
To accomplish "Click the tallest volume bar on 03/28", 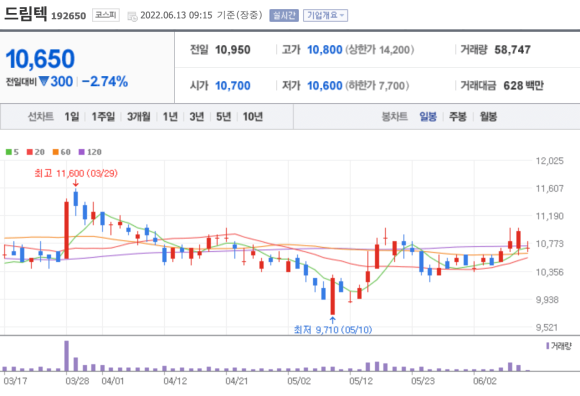I will pos(67,356).
